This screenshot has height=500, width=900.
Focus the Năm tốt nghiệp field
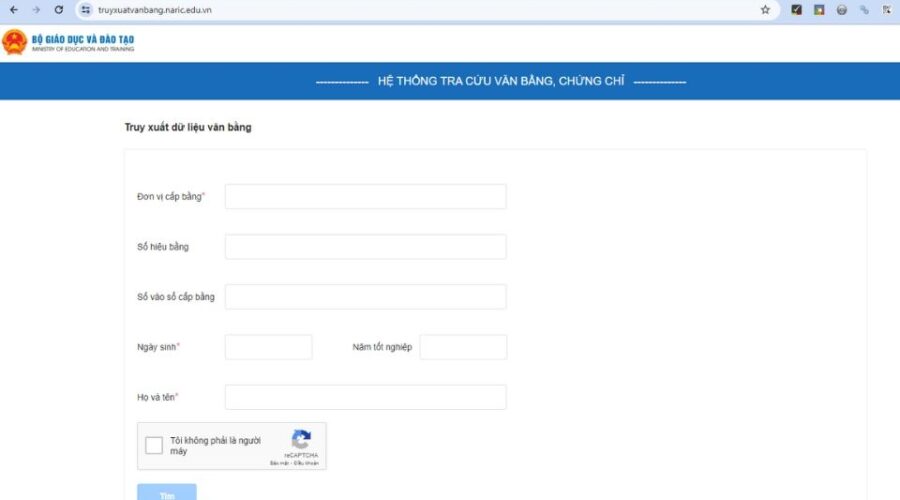(x=463, y=347)
